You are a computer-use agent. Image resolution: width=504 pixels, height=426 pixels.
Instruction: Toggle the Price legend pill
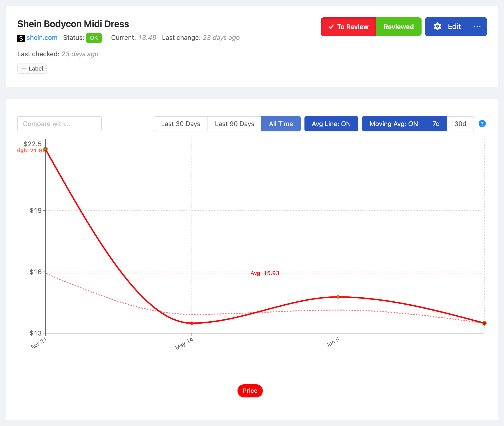(250, 391)
